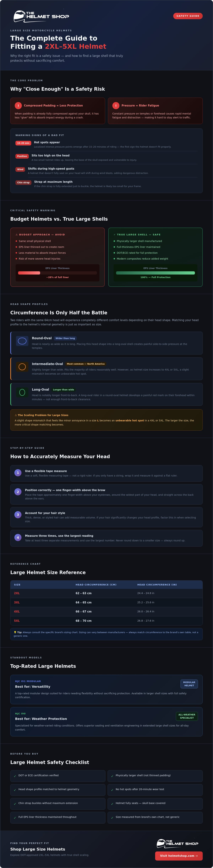Click the All-Weather Specialist tag
The width and height of the screenshot is (213, 868).
[x=187, y=716]
